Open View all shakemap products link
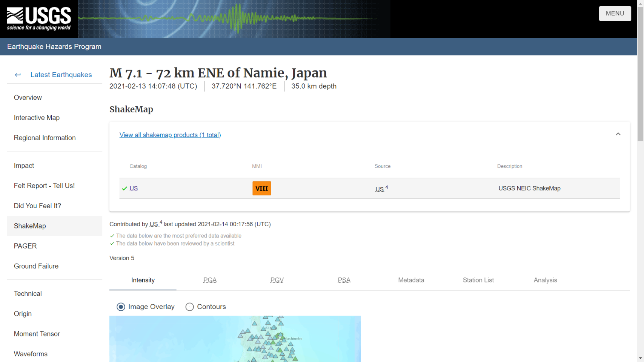This screenshot has width=644, height=362. coord(170,135)
